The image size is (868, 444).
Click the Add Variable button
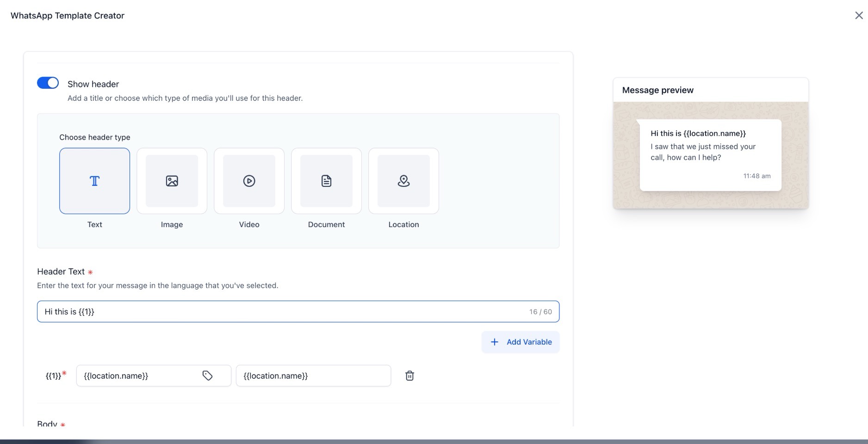coord(521,342)
